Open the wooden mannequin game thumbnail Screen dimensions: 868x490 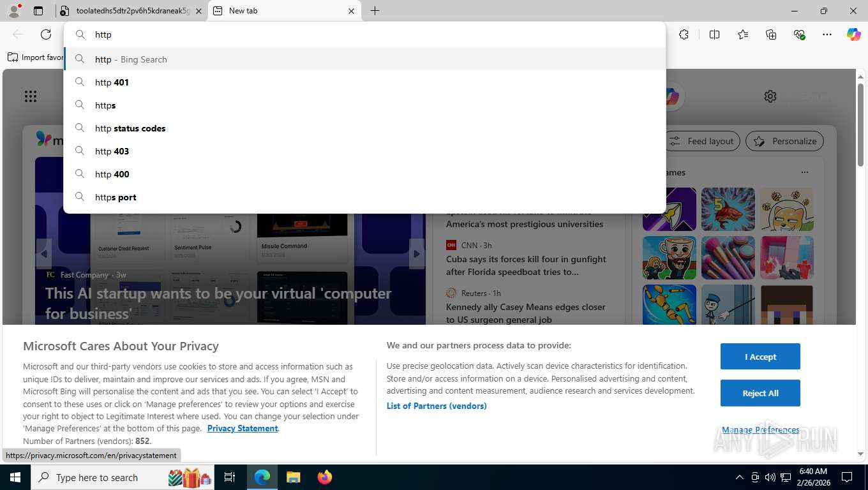pos(670,304)
